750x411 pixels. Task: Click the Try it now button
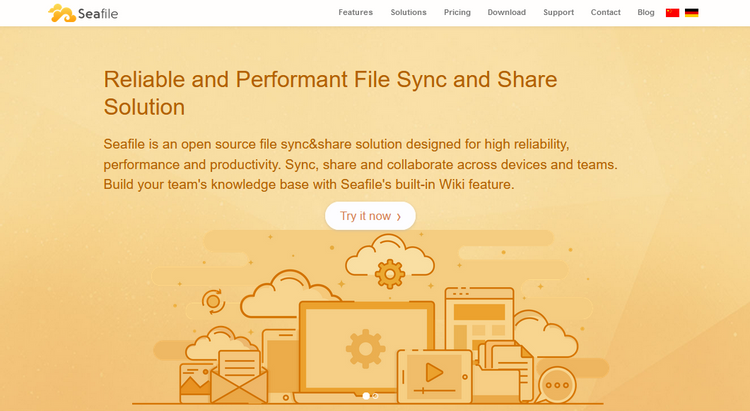370,216
